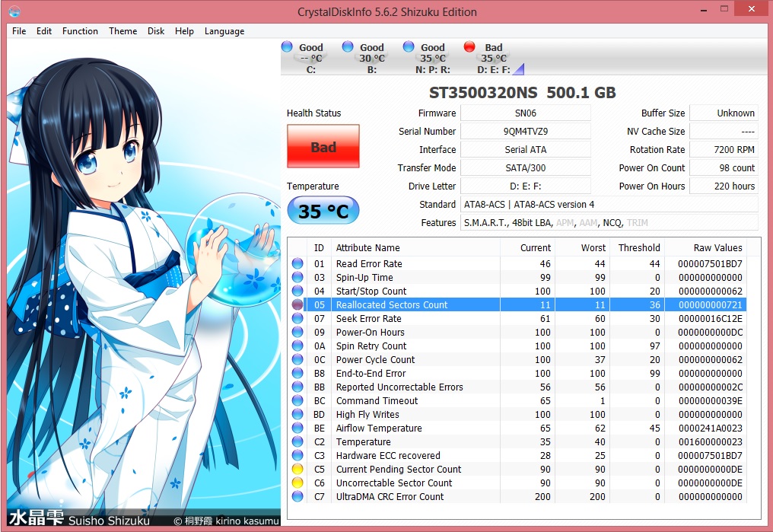Click the Raw Values column header

[705, 247]
